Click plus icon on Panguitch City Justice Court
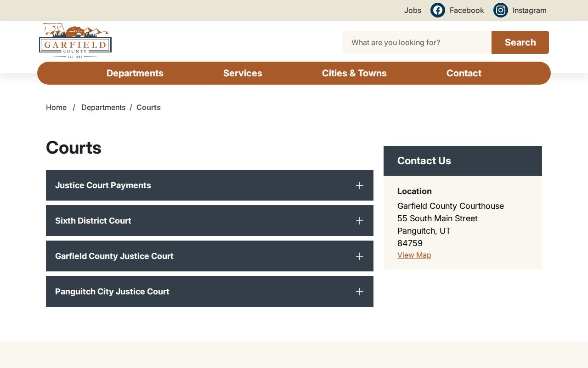Viewport: 588px width, 368px height. (x=360, y=292)
